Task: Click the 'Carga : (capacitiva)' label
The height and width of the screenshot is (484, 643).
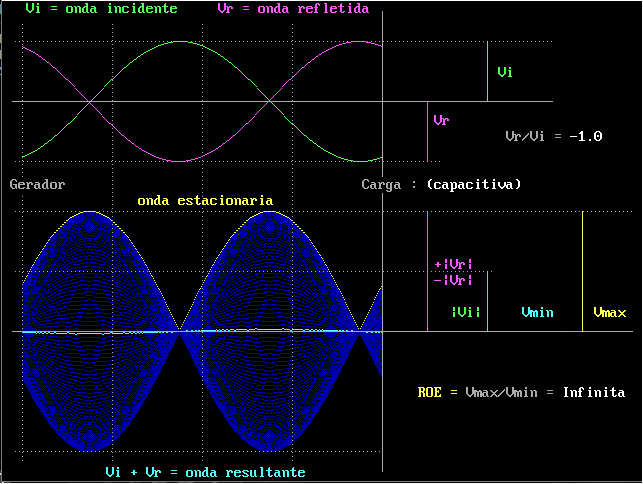Action: tap(441, 184)
